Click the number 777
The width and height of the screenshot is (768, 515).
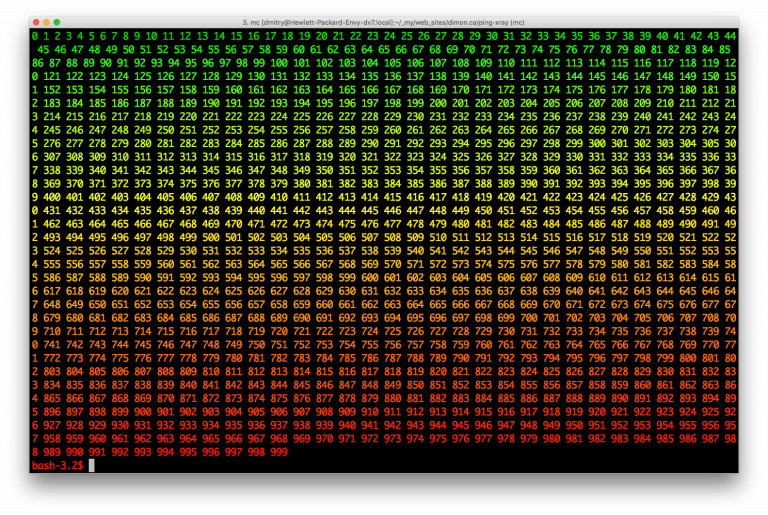point(165,358)
